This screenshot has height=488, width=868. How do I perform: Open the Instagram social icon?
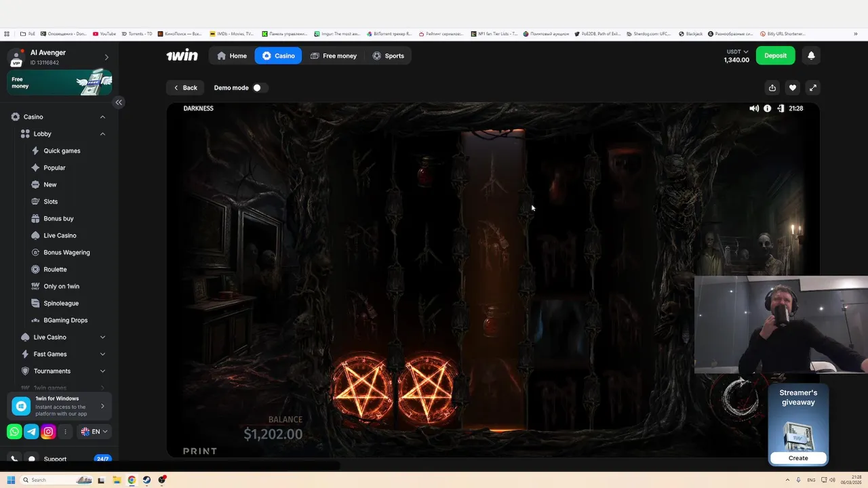[48, 432]
